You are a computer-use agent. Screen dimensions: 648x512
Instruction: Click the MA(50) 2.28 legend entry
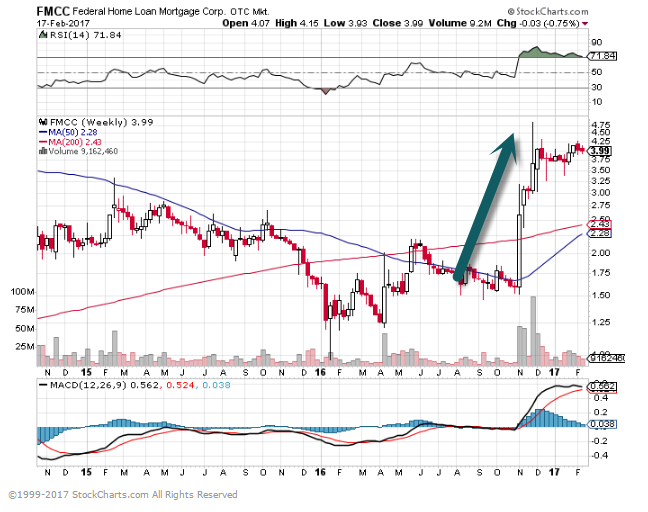(x=73, y=132)
